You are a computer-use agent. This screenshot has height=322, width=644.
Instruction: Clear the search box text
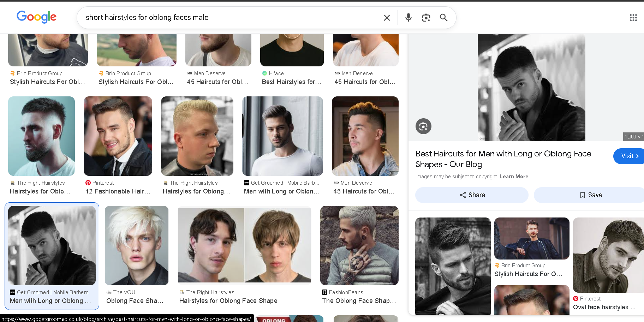387,18
